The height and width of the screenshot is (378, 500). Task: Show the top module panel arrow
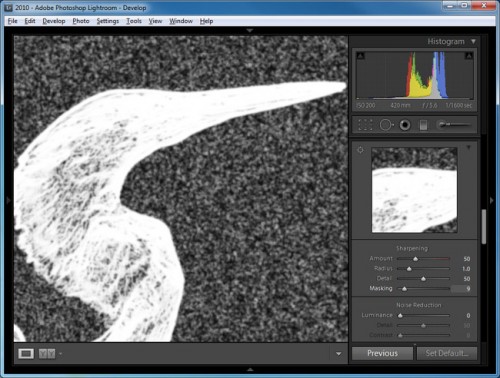coord(249,30)
